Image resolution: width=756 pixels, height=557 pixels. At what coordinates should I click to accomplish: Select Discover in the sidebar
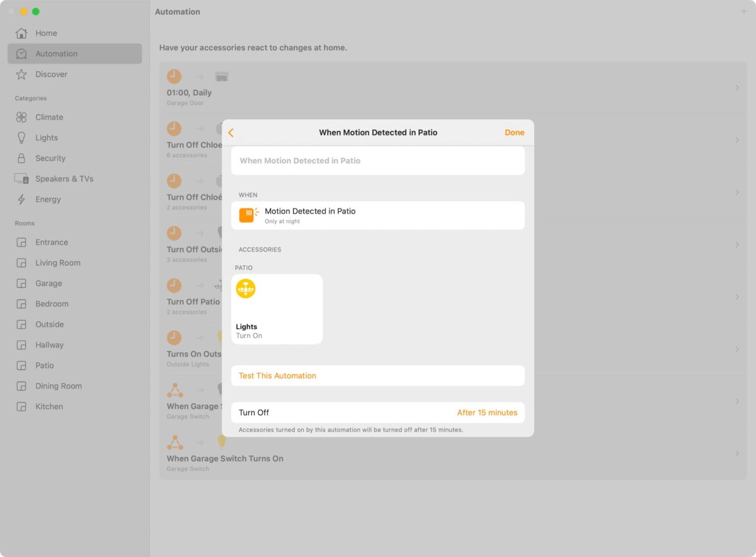(74, 74)
